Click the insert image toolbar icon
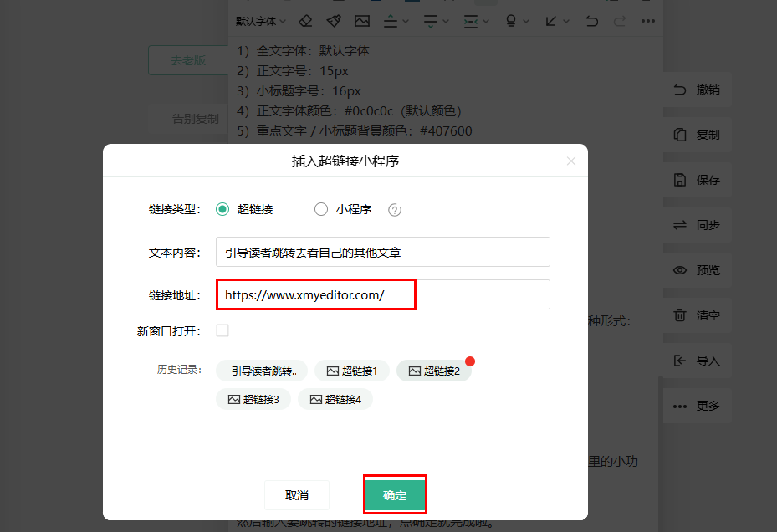 tap(362, 21)
